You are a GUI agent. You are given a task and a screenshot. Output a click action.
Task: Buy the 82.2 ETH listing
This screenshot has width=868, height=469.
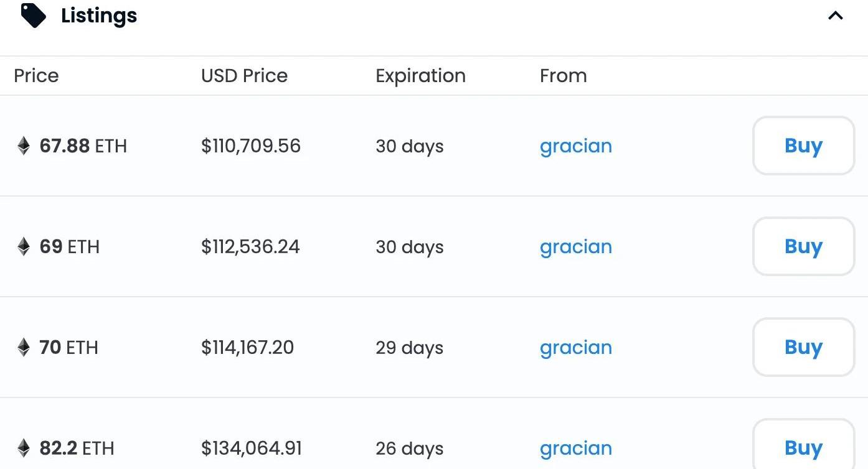click(803, 447)
